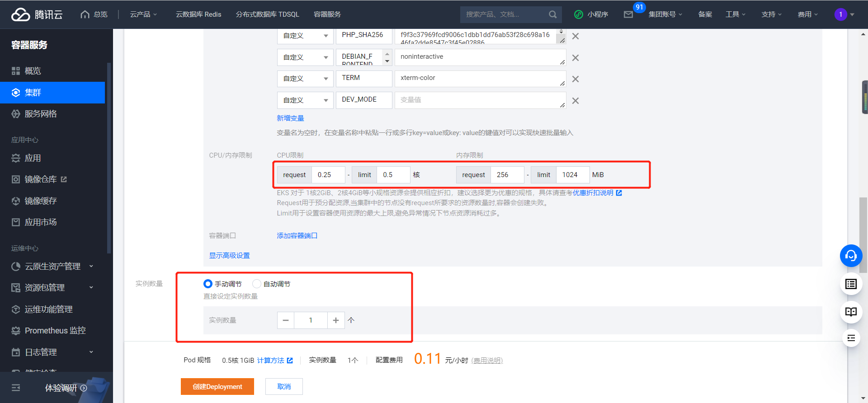The image size is (868, 403).
Task: Click the search magnifier icon
Action: 552,14
